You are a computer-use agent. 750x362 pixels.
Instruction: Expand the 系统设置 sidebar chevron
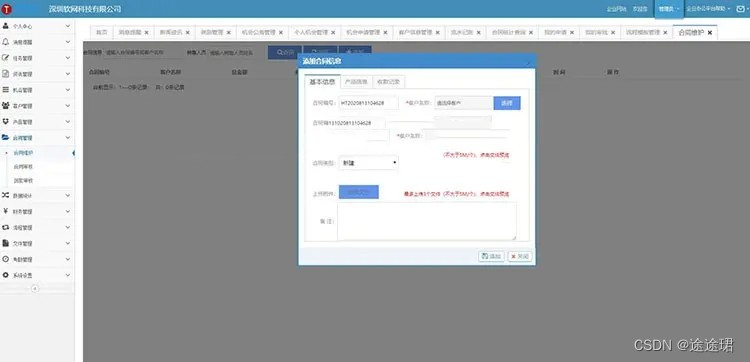[68, 275]
